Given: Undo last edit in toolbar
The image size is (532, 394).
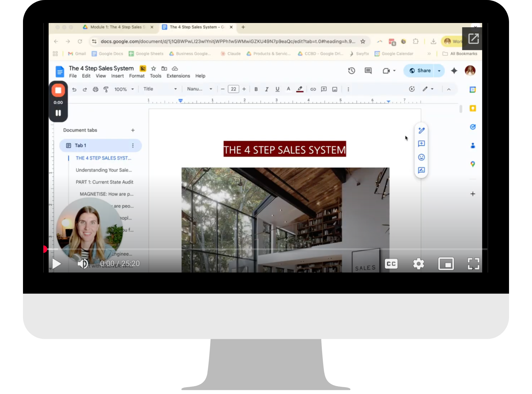Looking at the screenshot, I should pyautogui.click(x=74, y=89).
